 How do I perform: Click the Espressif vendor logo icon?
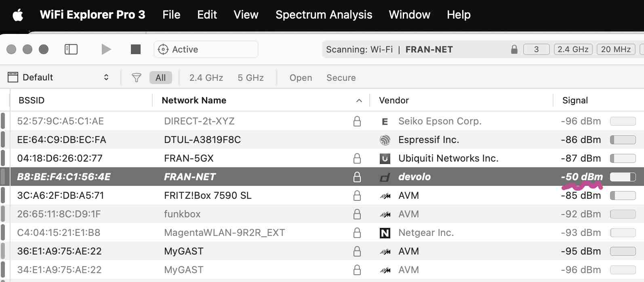point(385,140)
